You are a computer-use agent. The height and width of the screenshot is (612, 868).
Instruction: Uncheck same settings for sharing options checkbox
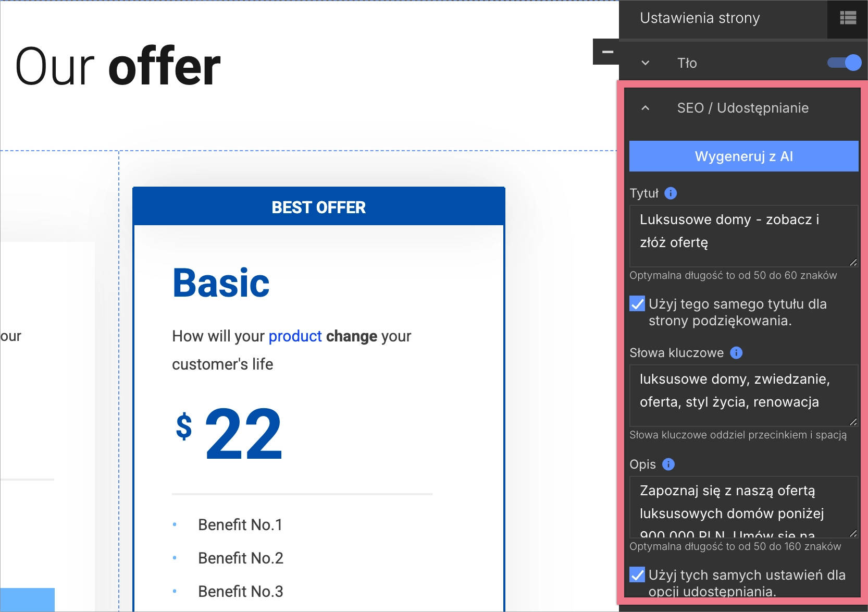click(x=637, y=575)
